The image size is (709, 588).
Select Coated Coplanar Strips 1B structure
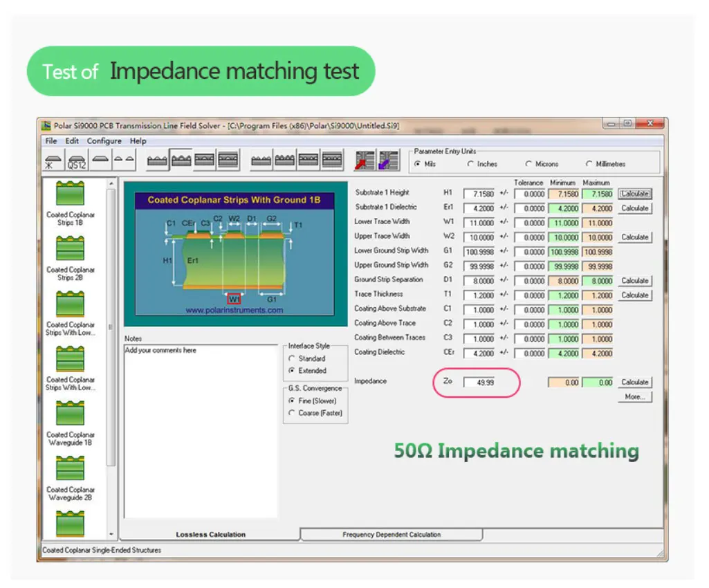click(70, 203)
